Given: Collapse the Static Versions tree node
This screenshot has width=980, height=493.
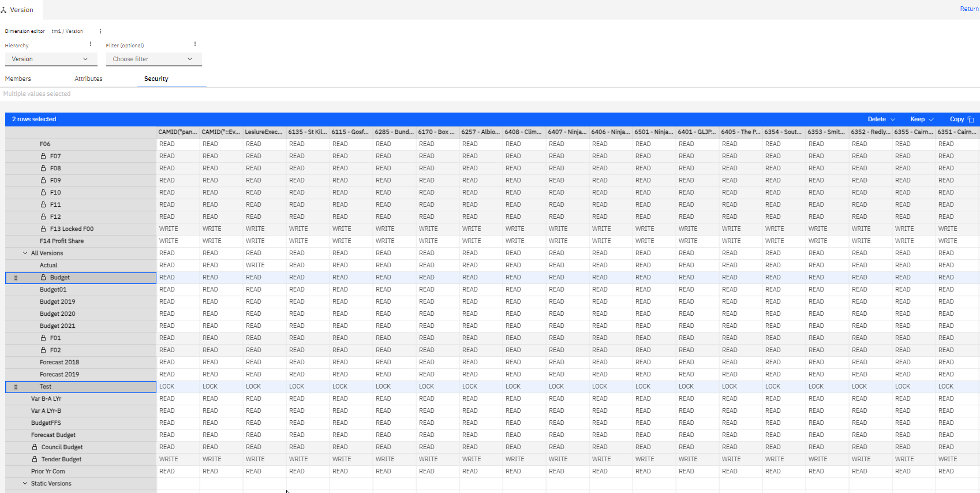Looking at the screenshot, I should [x=25, y=483].
